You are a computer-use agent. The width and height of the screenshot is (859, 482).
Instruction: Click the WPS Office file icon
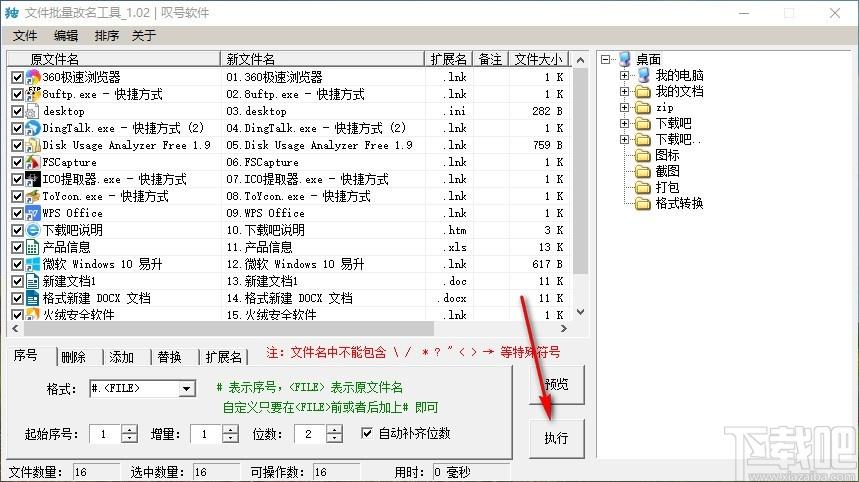[33, 213]
